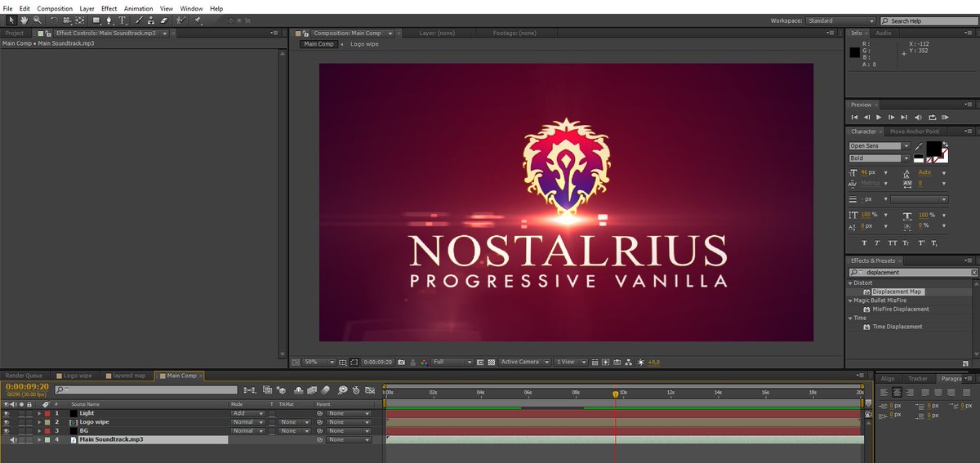Click the Logo wipe breadcrumb
Viewport: 980px width, 463px height.
pos(364,44)
